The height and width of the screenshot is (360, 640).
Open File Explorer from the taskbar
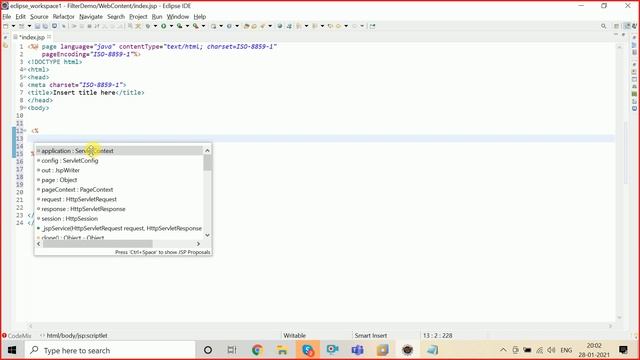[x=282, y=350]
